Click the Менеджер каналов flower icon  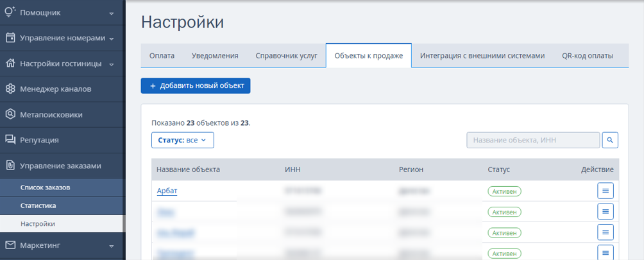pyautogui.click(x=10, y=89)
